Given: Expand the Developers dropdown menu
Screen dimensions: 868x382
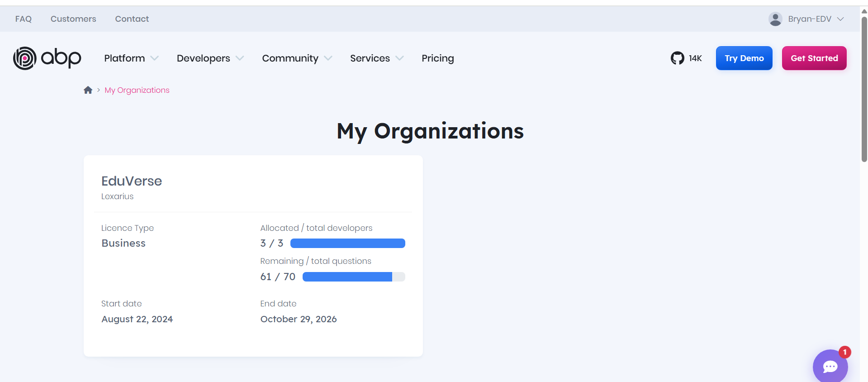Looking at the screenshot, I should tap(210, 58).
